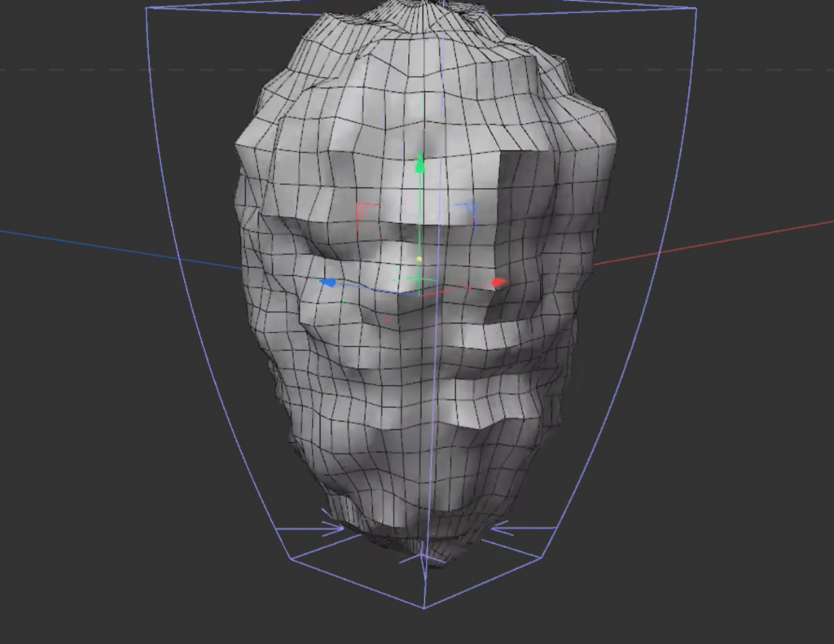
Task: Click the right purple taper arrow at cage bottom
Action: pos(501,529)
